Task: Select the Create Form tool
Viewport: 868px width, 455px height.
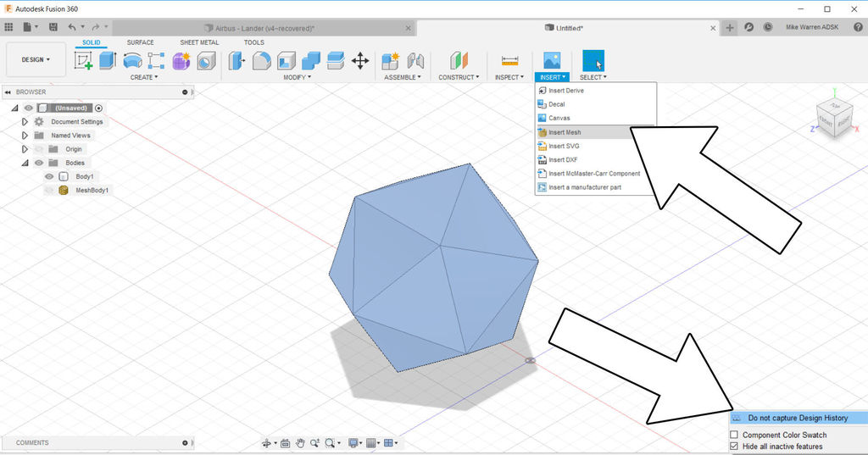Action: (181, 60)
